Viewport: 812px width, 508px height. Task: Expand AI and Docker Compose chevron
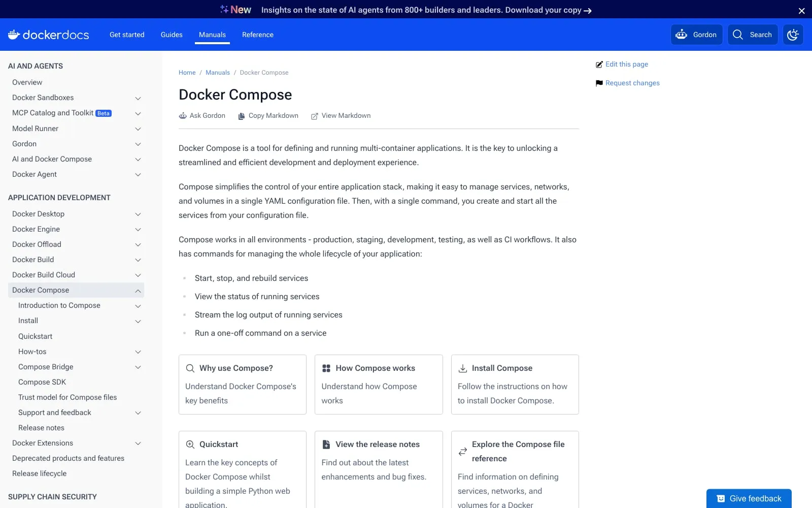[138, 160]
